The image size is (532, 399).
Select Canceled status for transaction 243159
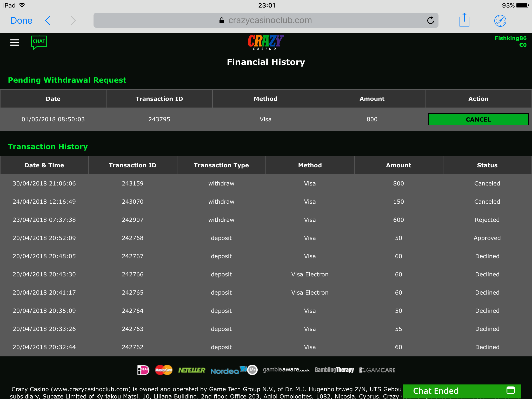coord(487,183)
